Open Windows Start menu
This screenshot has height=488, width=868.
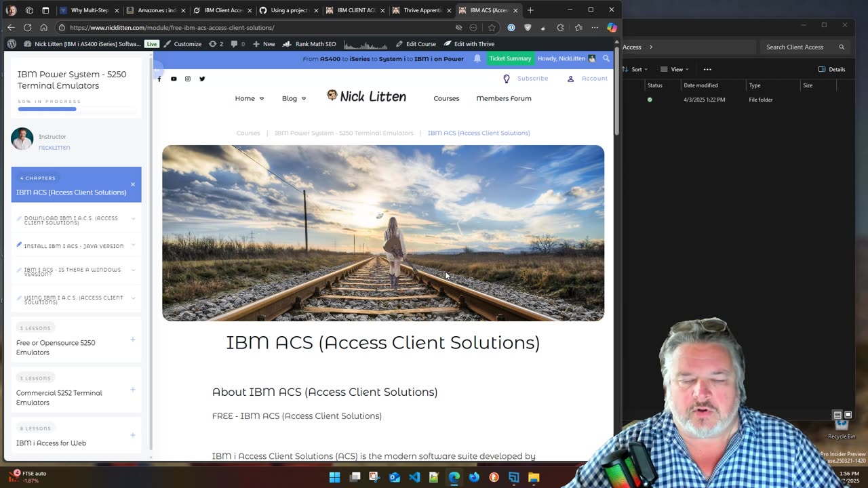334,477
